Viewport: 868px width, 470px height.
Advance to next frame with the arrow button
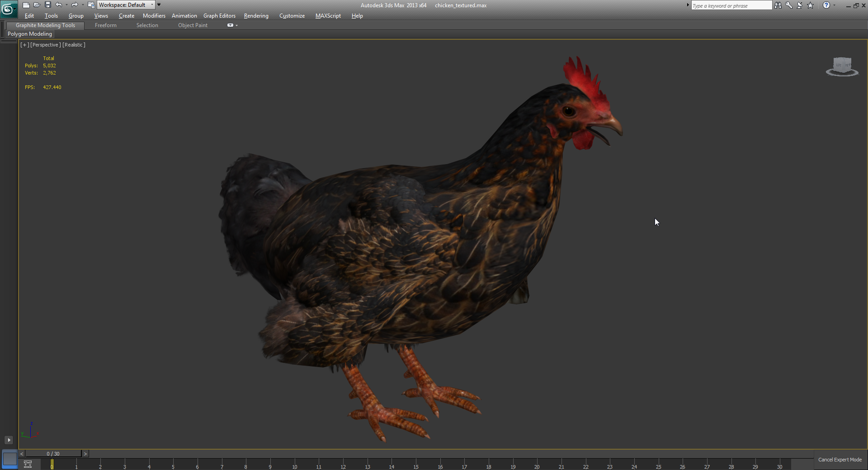click(x=85, y=454)
